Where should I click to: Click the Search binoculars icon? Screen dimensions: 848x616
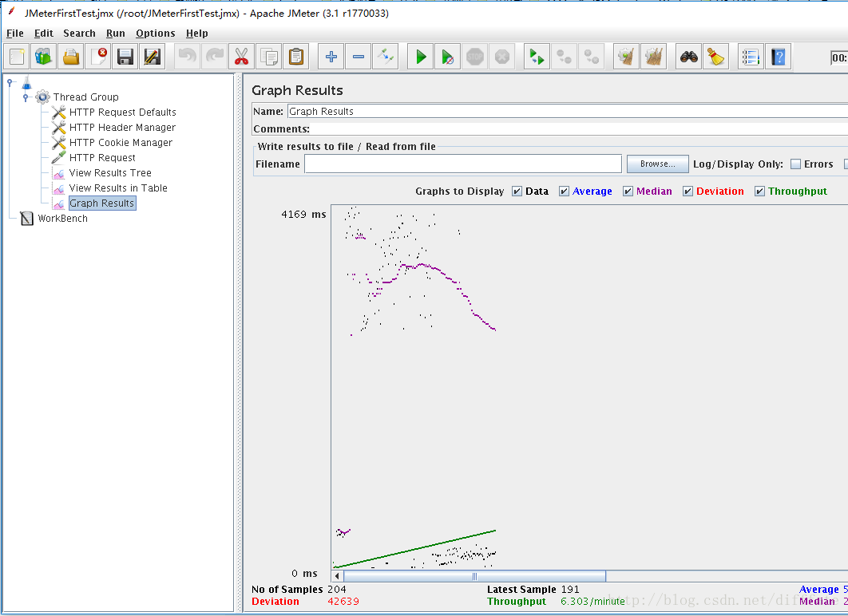tap(688, 57)
